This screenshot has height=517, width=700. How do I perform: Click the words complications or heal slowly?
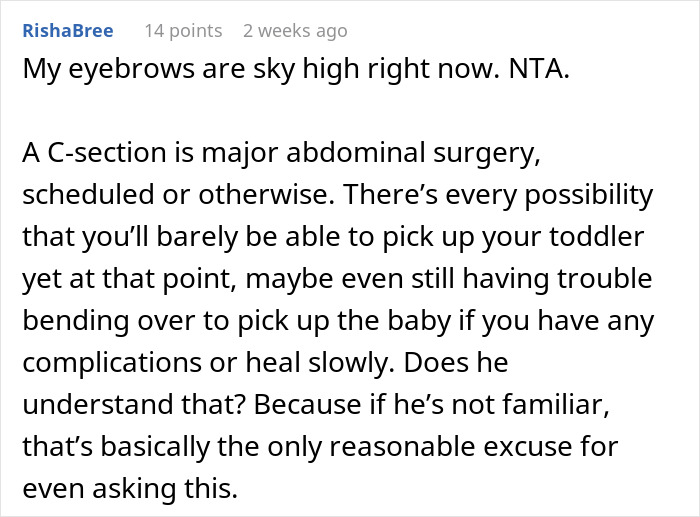[209, 363]
